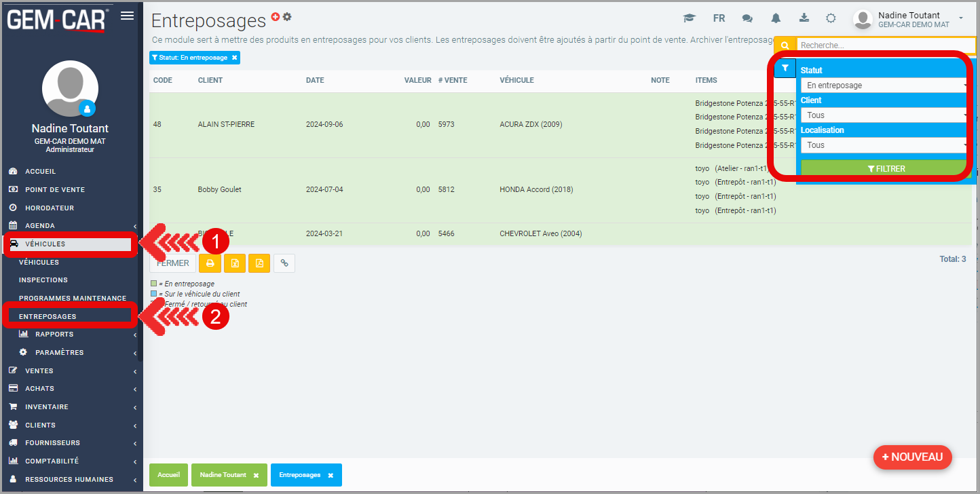Toggle the blue filter funnel panel
980x494 pixels.
[x=785, y=69]
